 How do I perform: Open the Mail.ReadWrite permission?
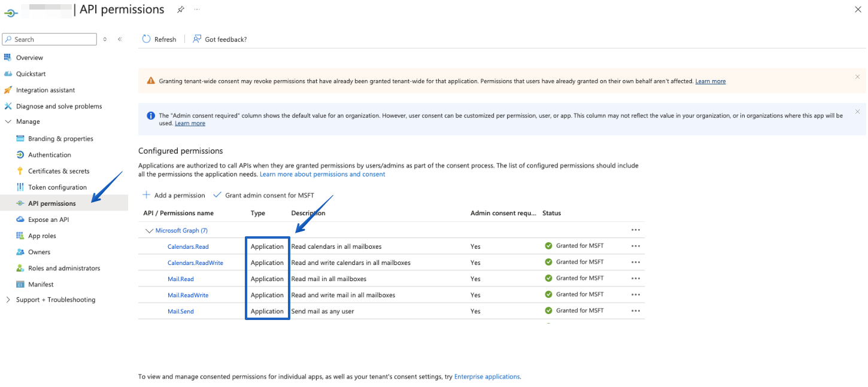click(x=188, y=295)
